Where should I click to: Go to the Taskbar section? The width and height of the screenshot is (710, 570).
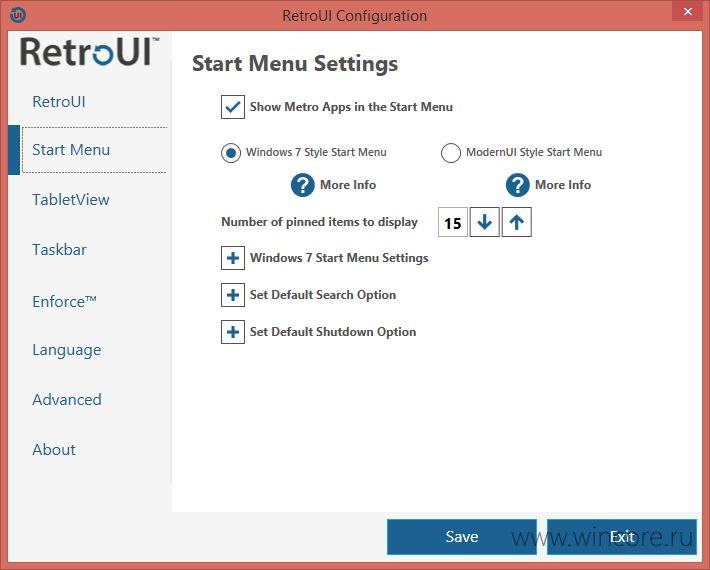click(59, 249)
